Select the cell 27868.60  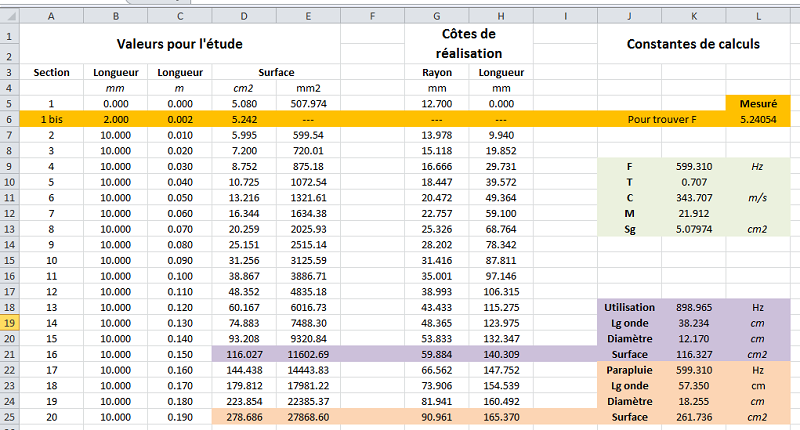308,417
